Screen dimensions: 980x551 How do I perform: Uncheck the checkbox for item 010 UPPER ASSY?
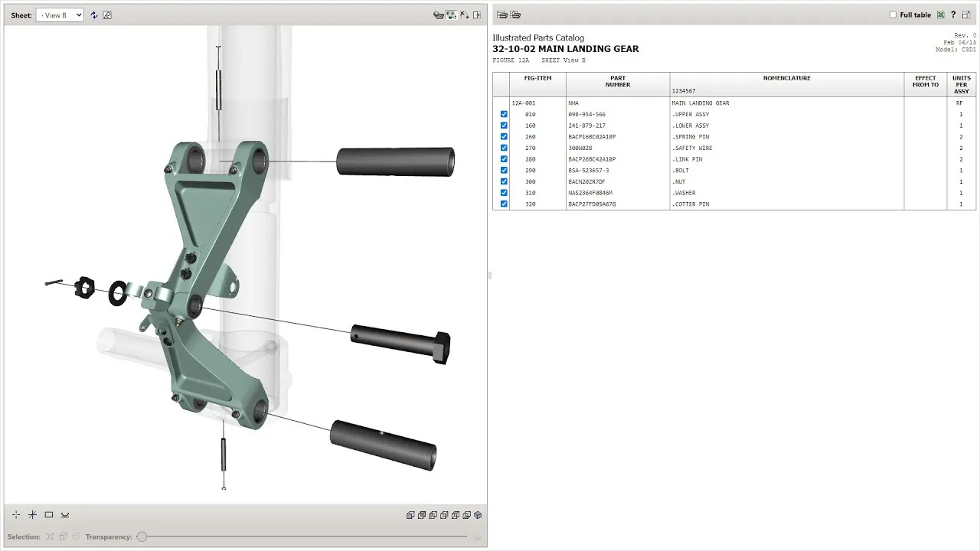pyautogui.click(x=504, y=114)
